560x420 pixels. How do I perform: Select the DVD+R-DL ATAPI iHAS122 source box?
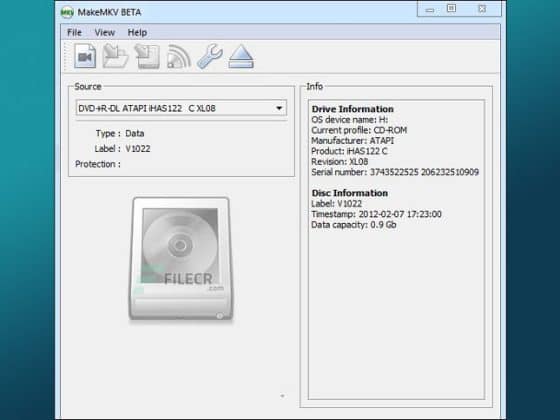181,108
